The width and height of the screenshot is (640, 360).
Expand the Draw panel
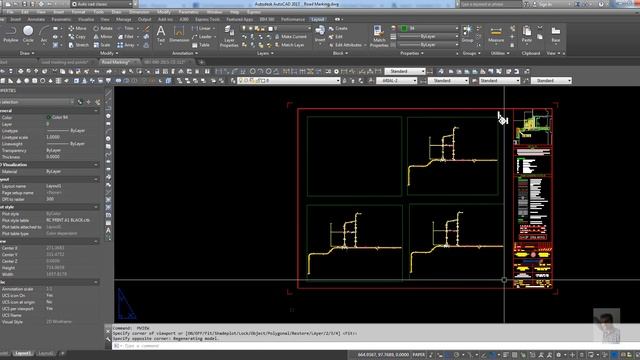click(27, 53)
